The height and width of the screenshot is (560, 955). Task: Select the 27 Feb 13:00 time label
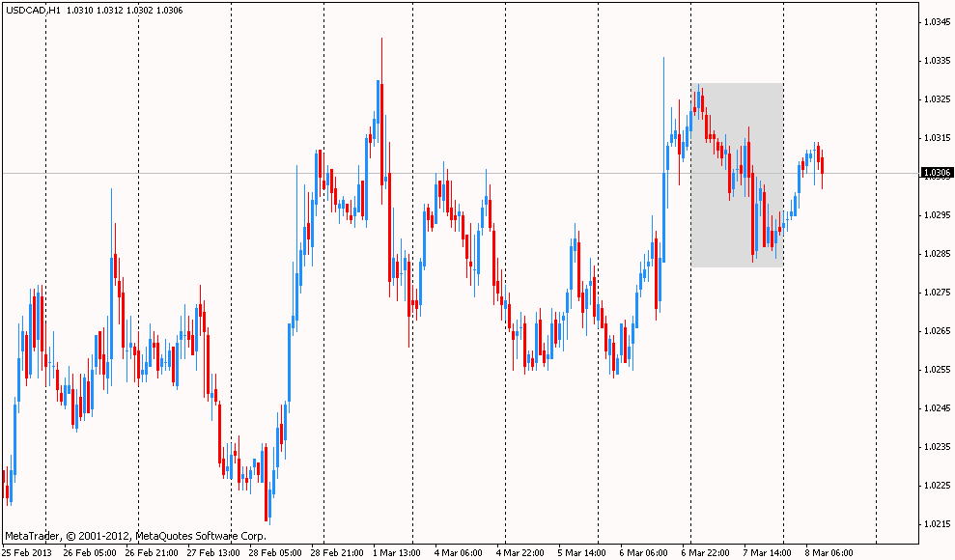coord(213,553)
